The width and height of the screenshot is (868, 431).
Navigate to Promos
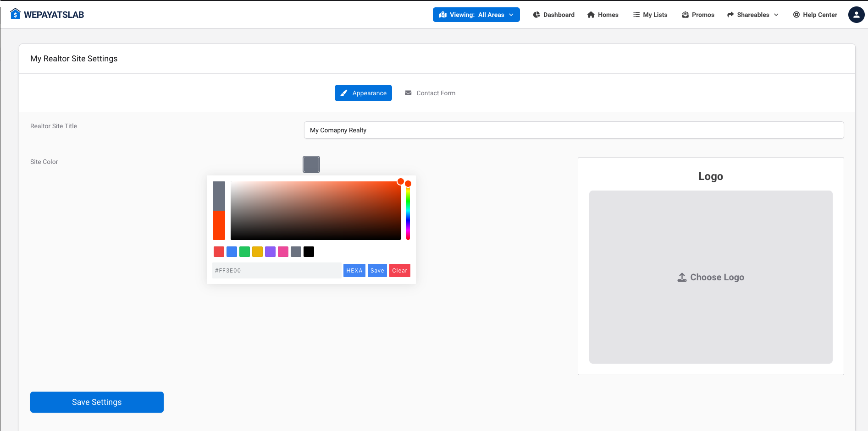click(698, 15)
